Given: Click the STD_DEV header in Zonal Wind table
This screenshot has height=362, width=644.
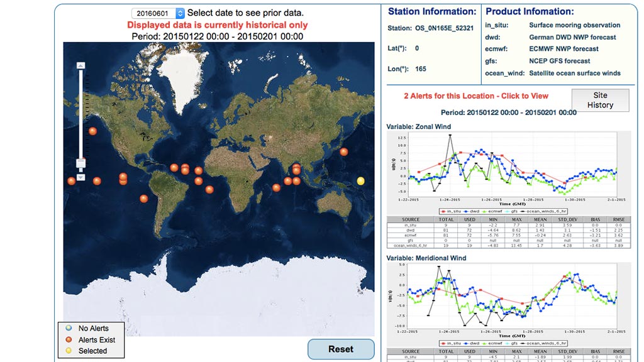Looking at the screenshot, I should [x=567, y=219].
